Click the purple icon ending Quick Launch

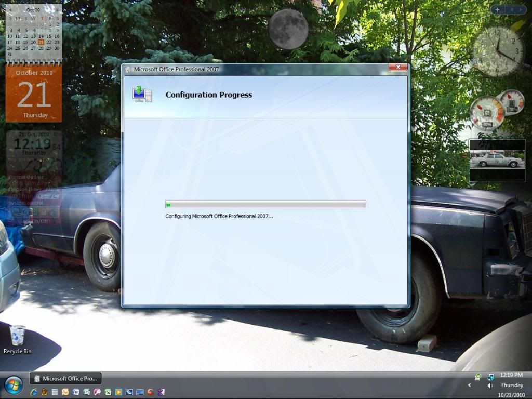(x=161, y=392)
